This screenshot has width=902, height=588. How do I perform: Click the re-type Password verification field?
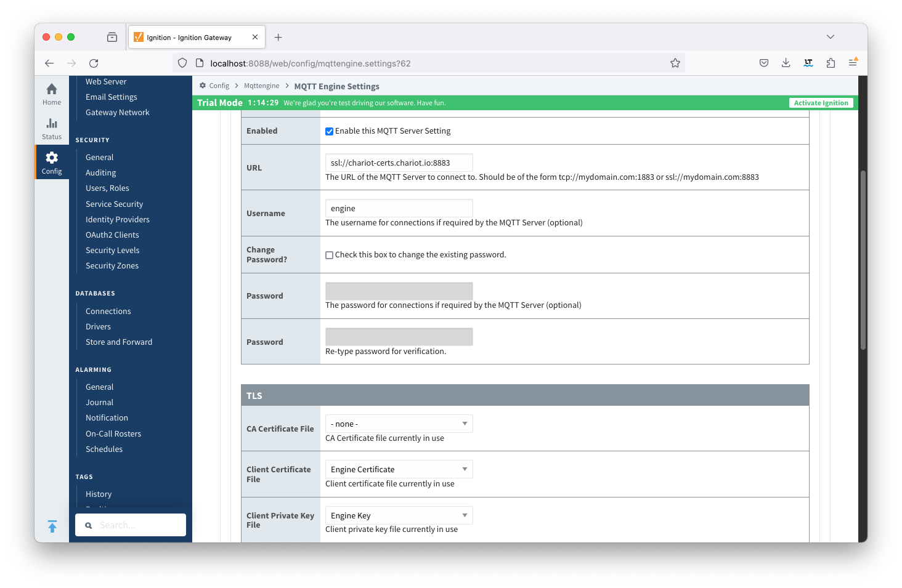399,337
